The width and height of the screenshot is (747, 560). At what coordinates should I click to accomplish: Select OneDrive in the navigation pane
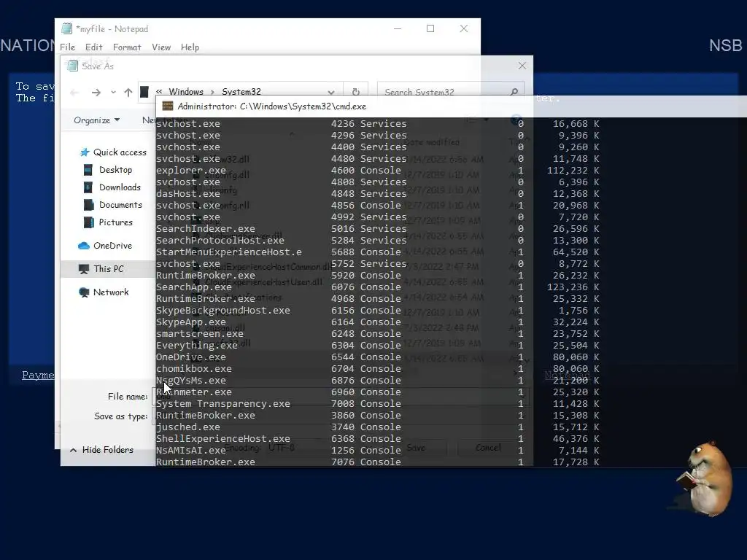(x=112, y=246)
